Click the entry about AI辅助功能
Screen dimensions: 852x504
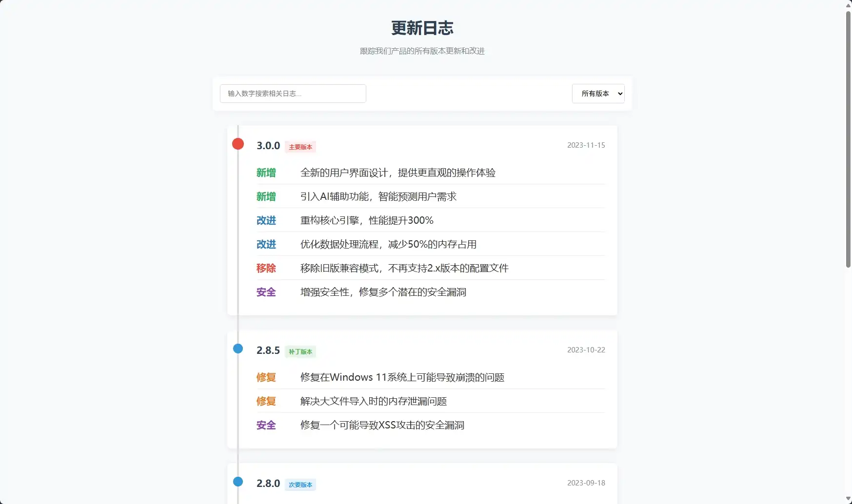coord(378,196)
